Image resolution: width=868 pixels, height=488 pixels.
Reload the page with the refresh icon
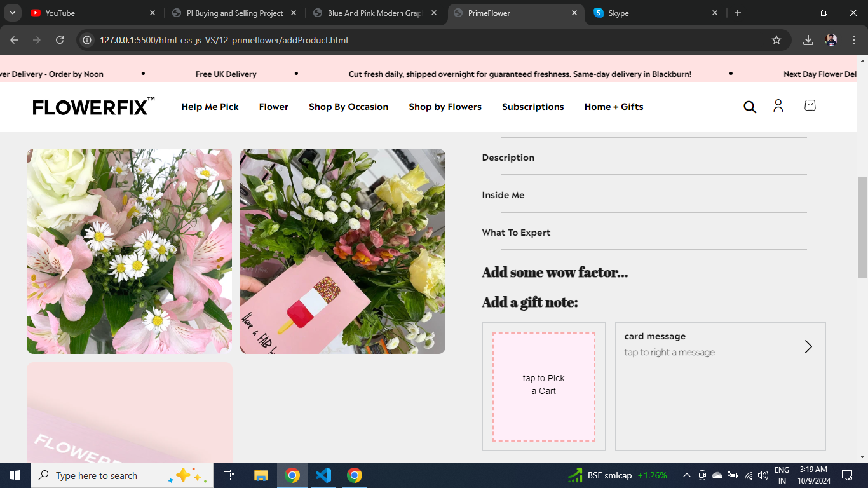[60, 40]
